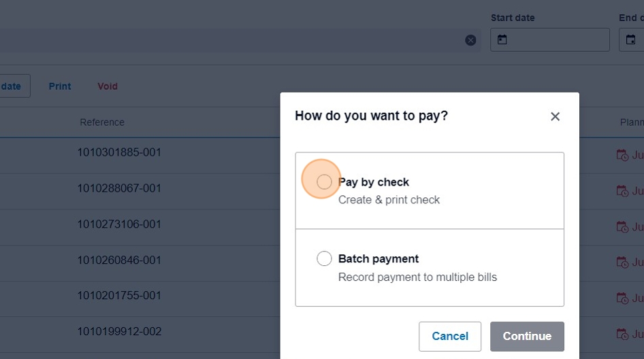Viewport: 644px width, 359px height.
Task: Close the How do you want to pay dialog
Action: 555,116
